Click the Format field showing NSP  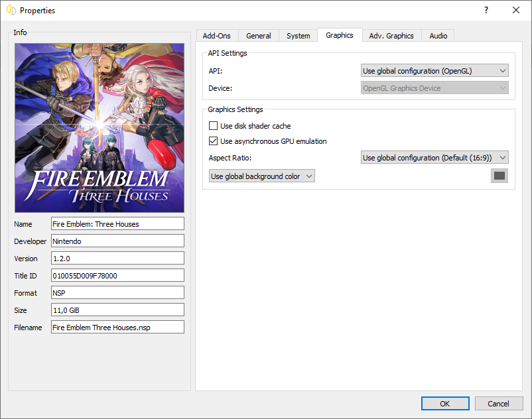117,293
